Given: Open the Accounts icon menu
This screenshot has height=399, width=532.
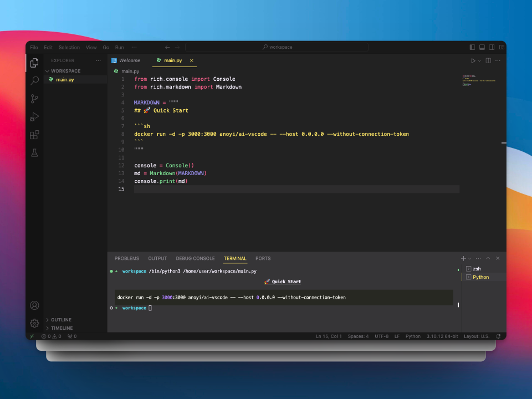Looking at the screenshot, I should pos(34,305).
